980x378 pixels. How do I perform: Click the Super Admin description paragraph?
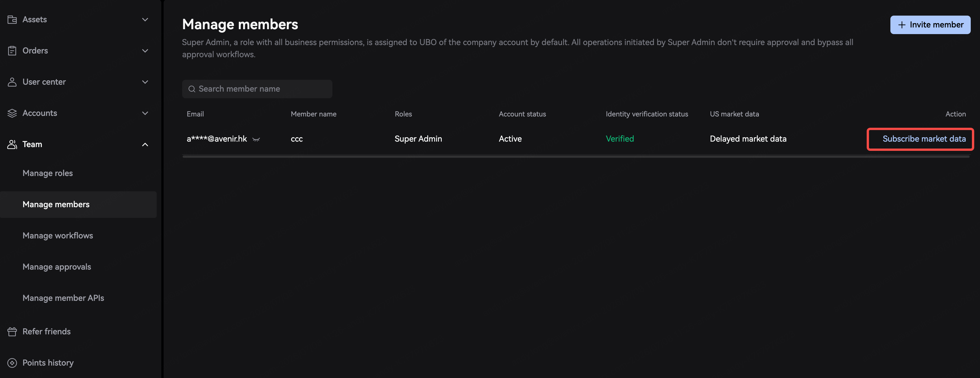pyautogui.click(x=517, y=48)
